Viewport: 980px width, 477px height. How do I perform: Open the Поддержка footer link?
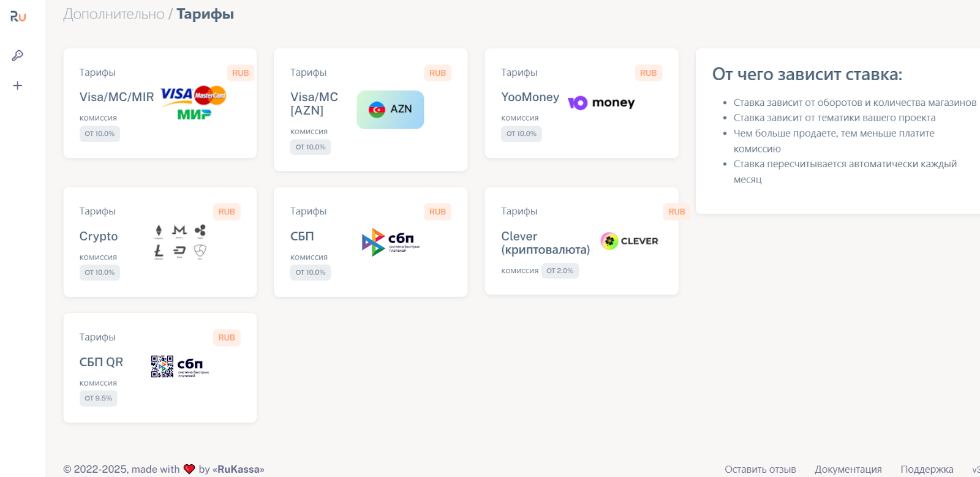pos(927,469)
